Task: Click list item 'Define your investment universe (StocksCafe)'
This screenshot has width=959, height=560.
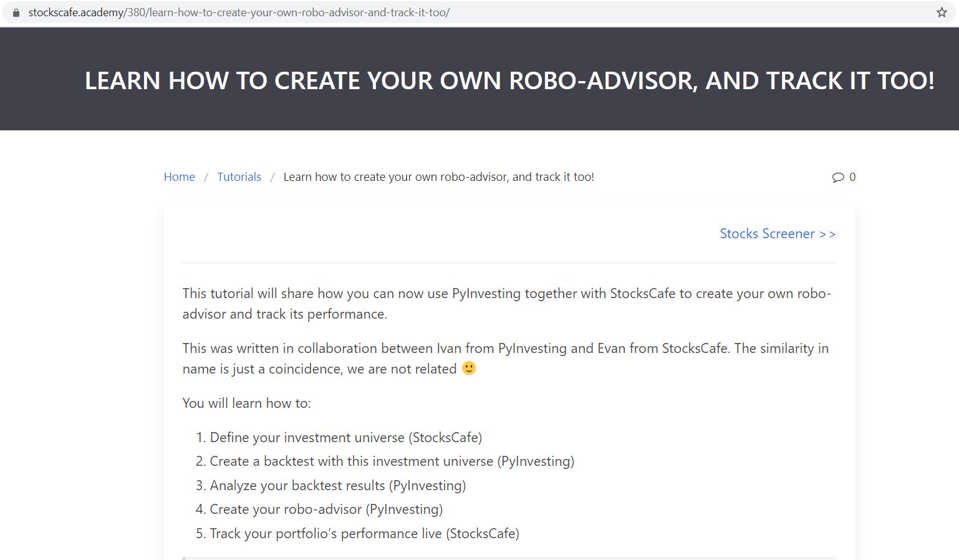Action: 346,437
